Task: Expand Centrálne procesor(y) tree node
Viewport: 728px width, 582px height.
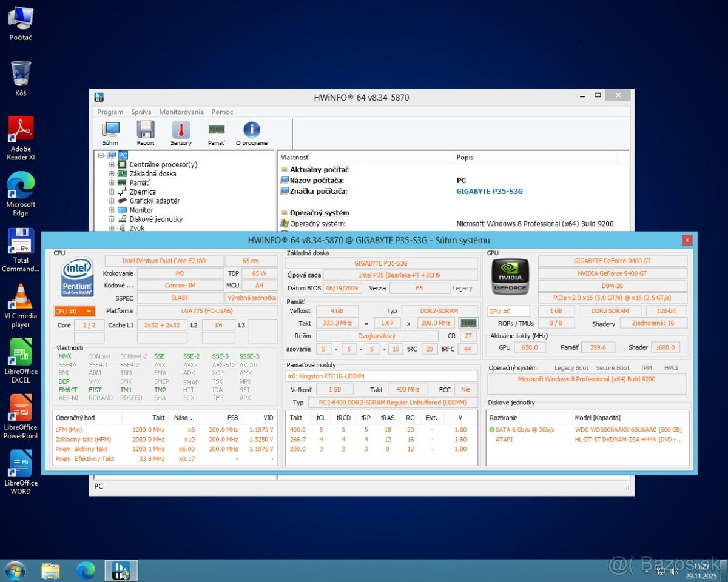Action: click(112, 164)
